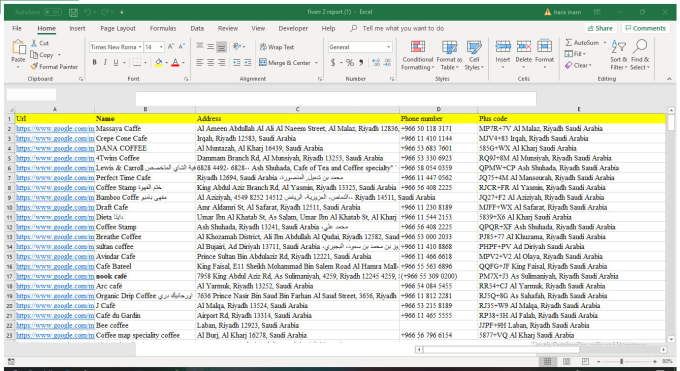Switch to Page Layout view in status bar

(x=566, y=361)
